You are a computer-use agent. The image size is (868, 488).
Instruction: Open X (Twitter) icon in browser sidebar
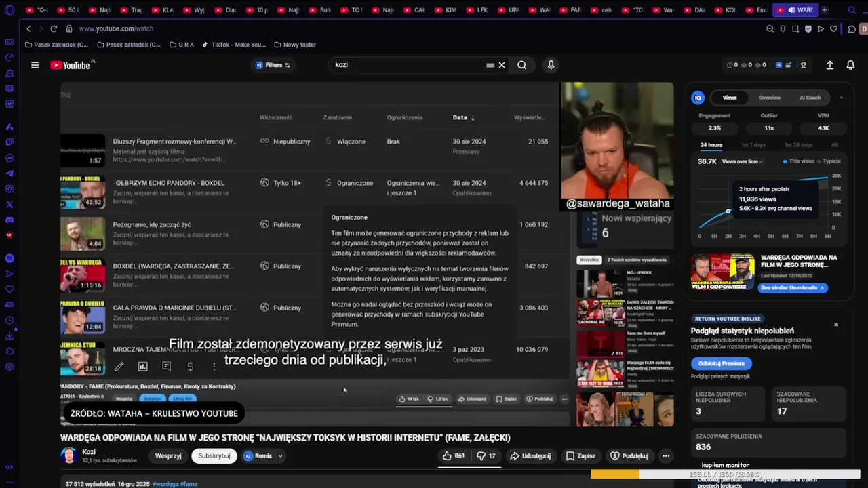tap(9, 204)
